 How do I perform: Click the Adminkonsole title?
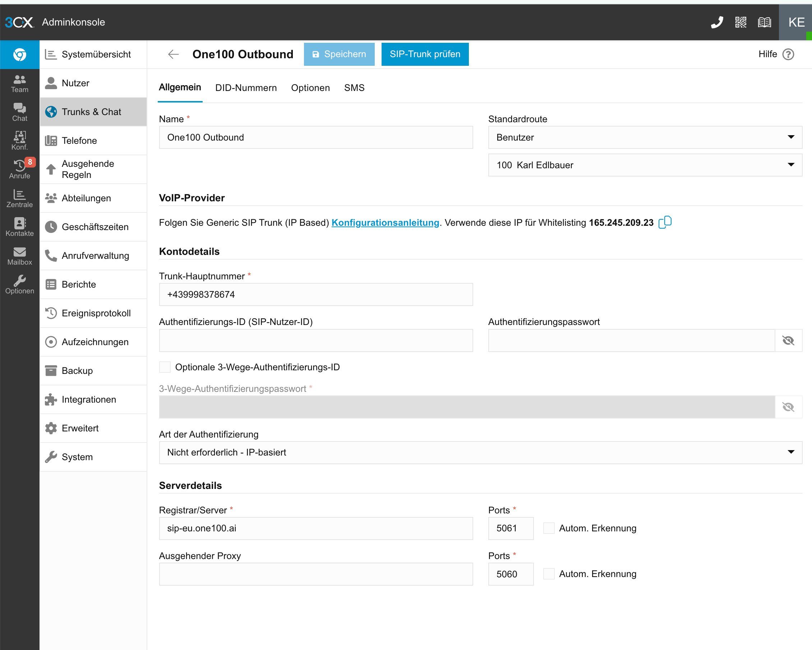point(73,22)
